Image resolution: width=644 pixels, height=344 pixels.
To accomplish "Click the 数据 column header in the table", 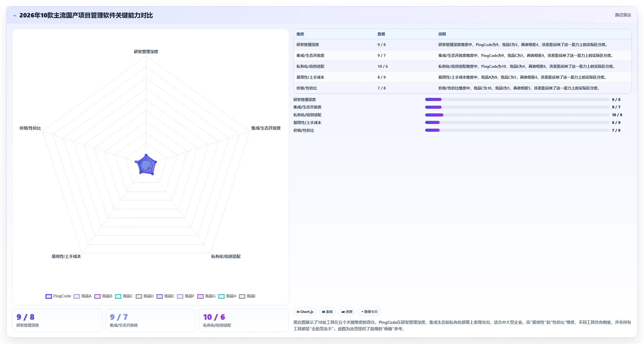I will point(381,34).
